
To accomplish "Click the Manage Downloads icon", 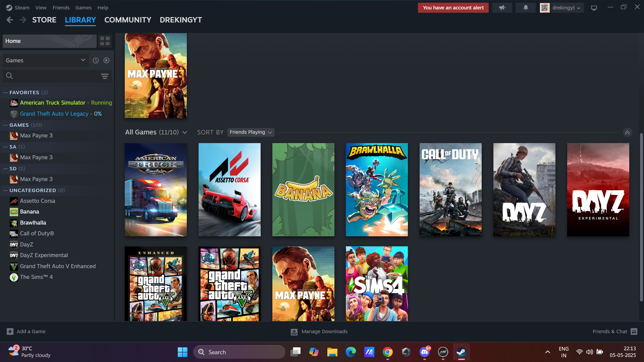I will coord(294,332).
